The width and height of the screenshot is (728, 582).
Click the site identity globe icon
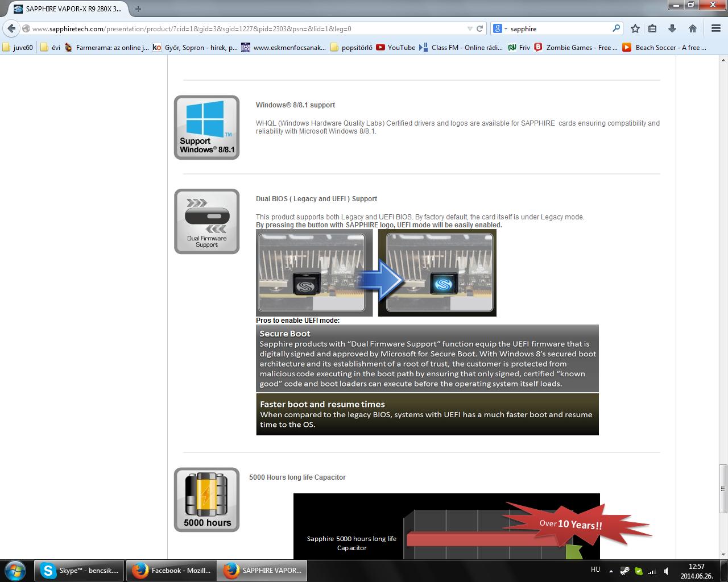pos(26,28)
